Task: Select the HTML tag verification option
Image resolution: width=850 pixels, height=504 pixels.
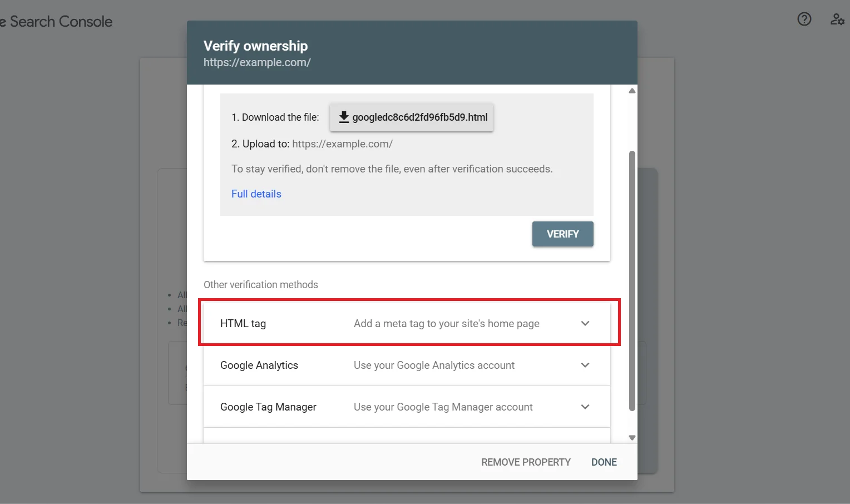Action: point(243,323)
